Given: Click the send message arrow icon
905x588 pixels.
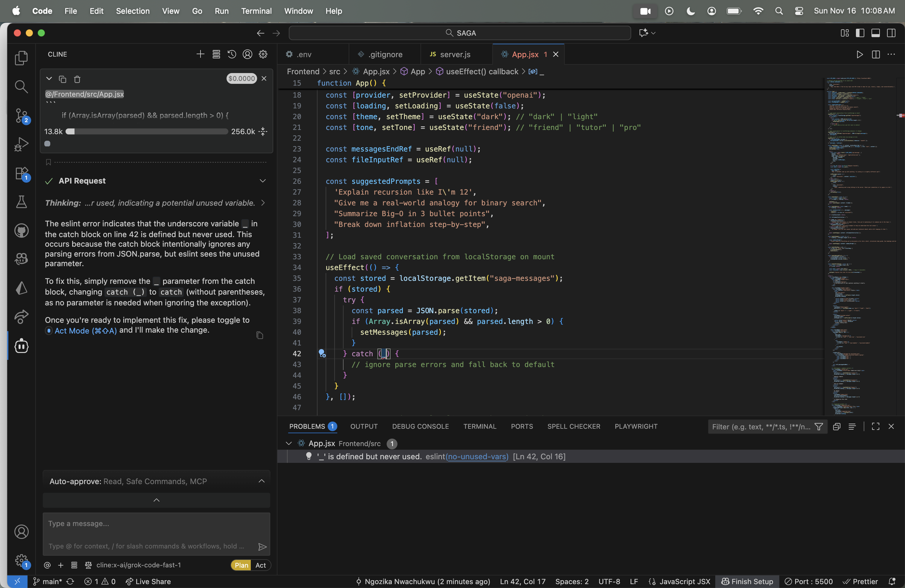Looking at the screenshot, I should pyautogui.click(x=262, y=547).
